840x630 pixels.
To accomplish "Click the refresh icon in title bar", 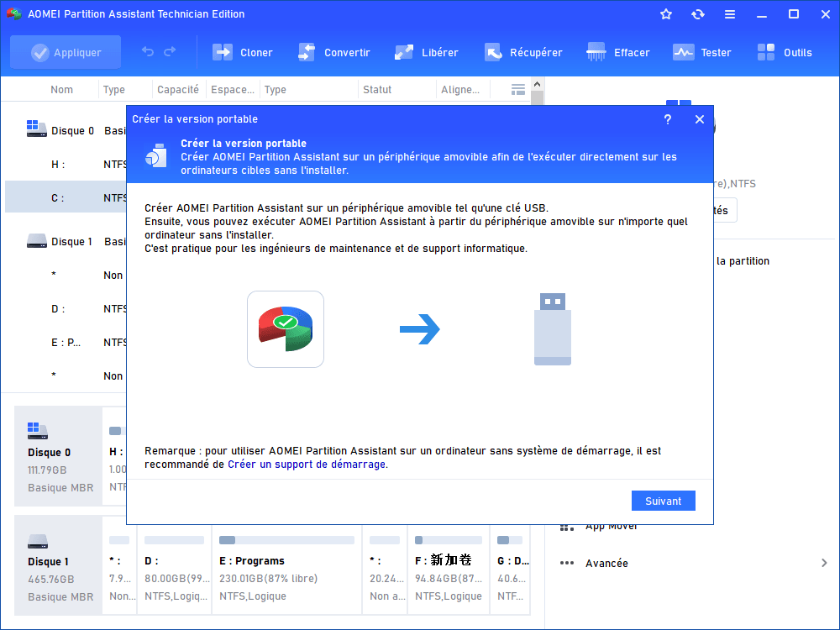I will click(697, 14).
